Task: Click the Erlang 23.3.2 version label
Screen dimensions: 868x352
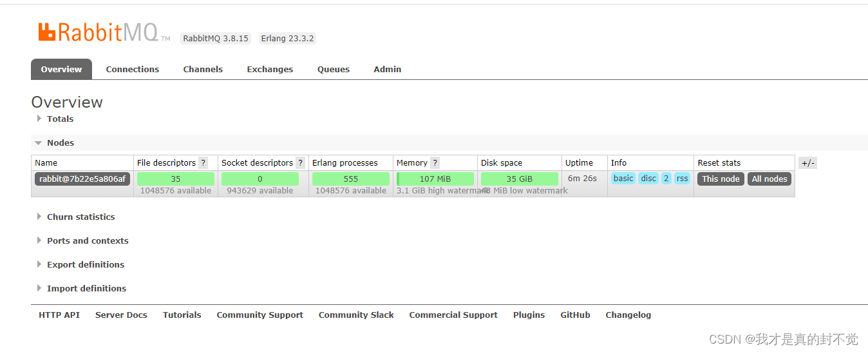Action: click(287, 39)
